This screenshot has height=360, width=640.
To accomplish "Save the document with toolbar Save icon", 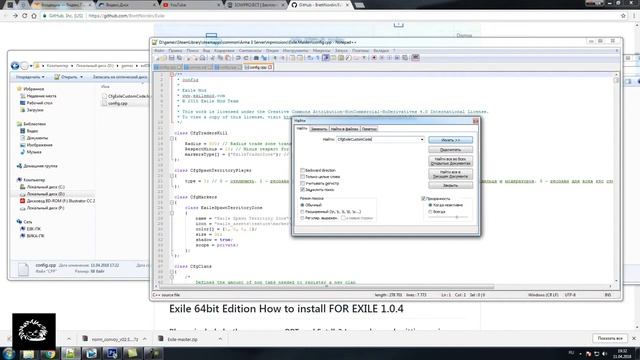I will (x=171, y=58).
